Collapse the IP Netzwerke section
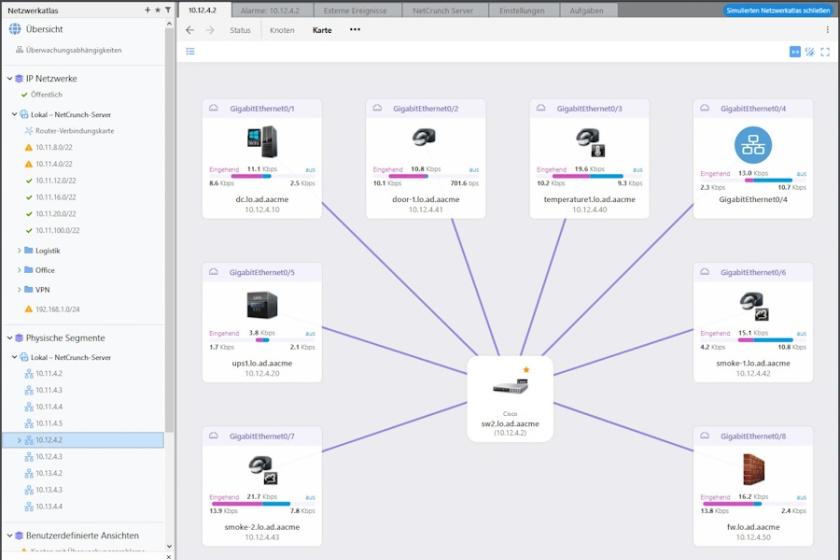The image size is (840, 560). (x=10, y=78)
